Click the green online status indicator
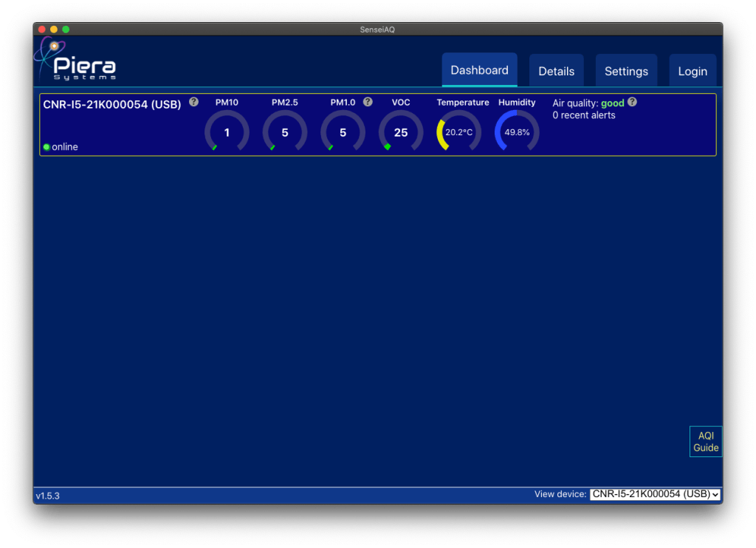The height and width of the screenshot is (548, 756). [x=47, y=147]
